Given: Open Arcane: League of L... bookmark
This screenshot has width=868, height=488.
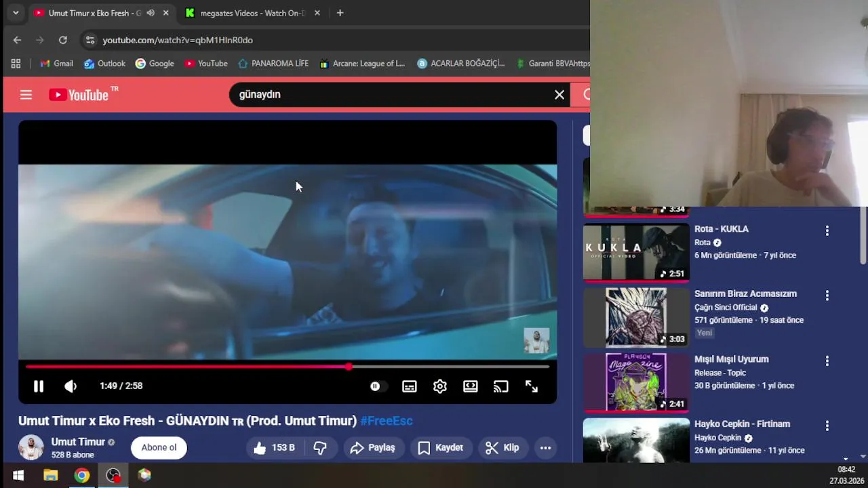Looking at the screenshot, I should tap(361, 64).
